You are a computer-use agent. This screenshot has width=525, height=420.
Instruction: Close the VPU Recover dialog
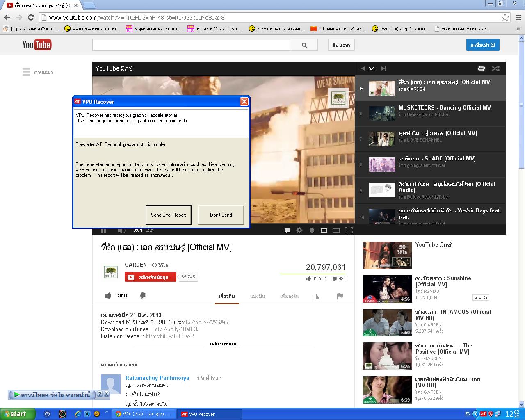coord(244,102)
